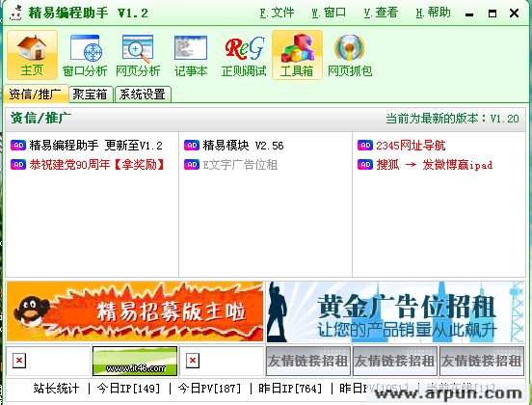Click the 站长统计 status text

click(x=56, y=389)
